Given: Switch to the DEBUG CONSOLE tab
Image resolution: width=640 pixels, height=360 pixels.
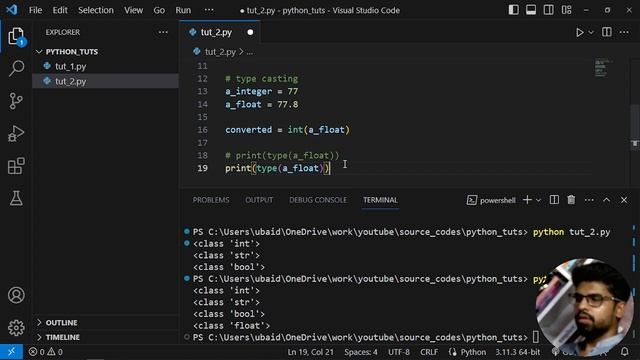Looking at the screenshot, I should 318,200.
